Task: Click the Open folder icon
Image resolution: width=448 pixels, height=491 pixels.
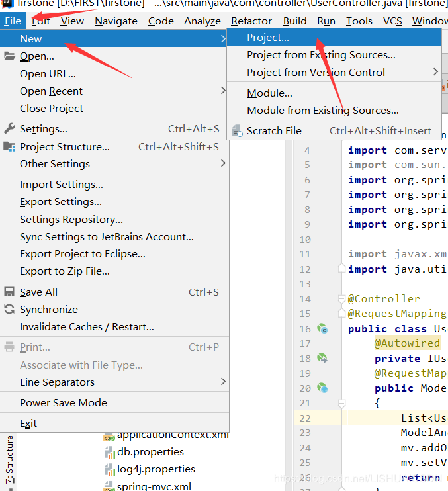Action: click(9, 56)
